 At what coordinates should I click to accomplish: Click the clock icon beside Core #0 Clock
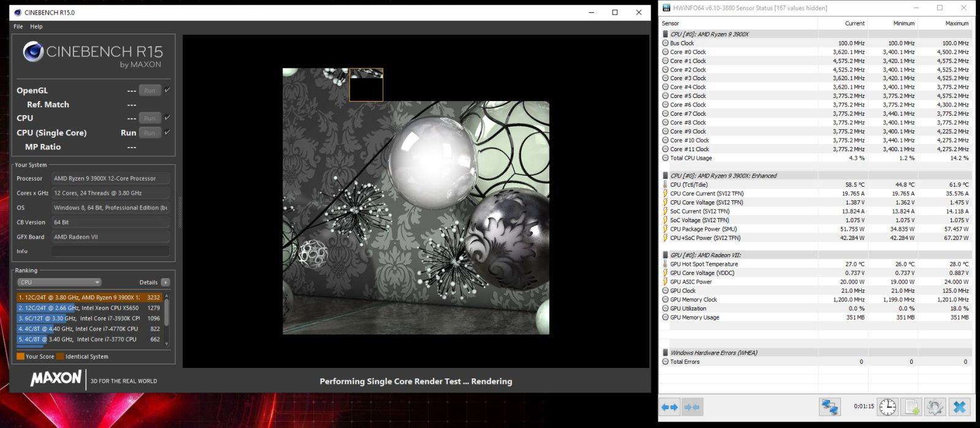coord(665,52)
